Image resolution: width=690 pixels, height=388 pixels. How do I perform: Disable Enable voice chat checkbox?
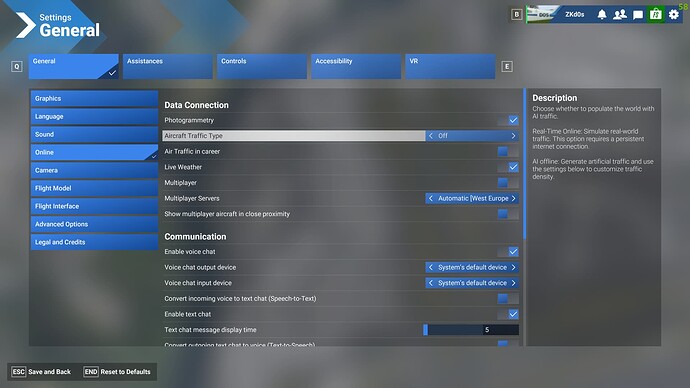513,252
